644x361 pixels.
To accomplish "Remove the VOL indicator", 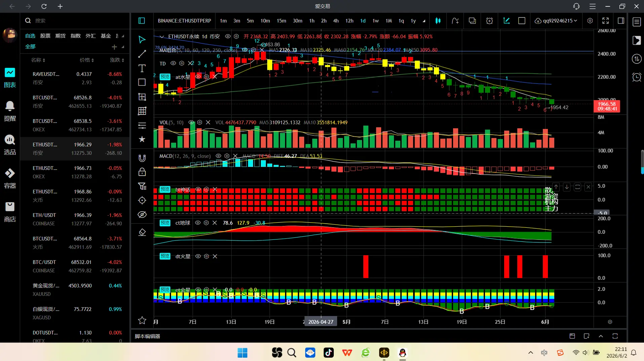I will [208, 123].
